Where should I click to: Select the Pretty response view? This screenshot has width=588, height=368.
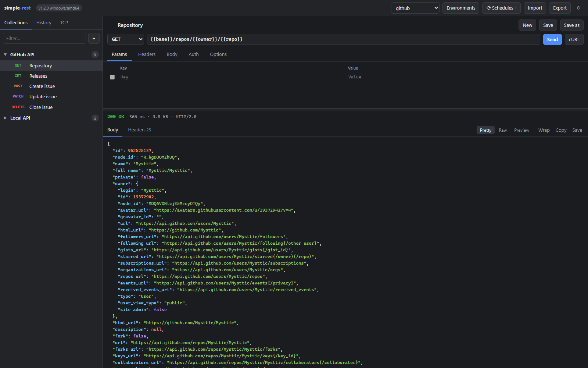point(485,130)
